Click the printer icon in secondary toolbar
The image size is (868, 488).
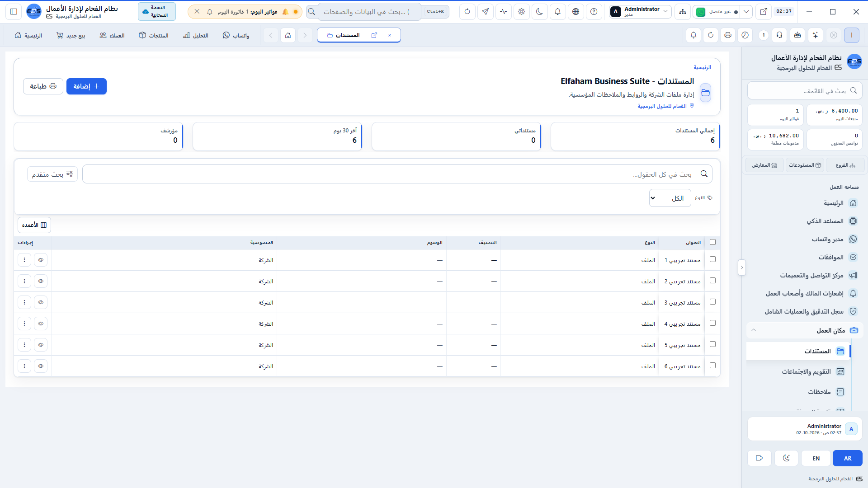728,35
